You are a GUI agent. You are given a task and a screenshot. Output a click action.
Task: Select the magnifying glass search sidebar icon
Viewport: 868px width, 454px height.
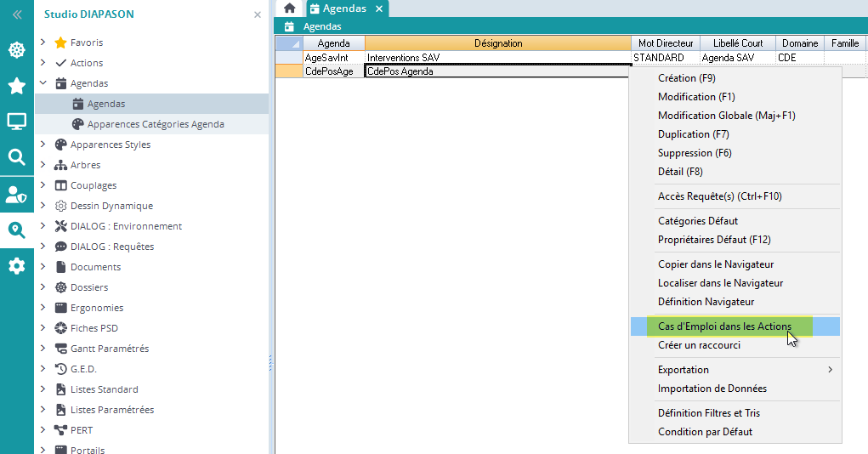tap(16, 157)
